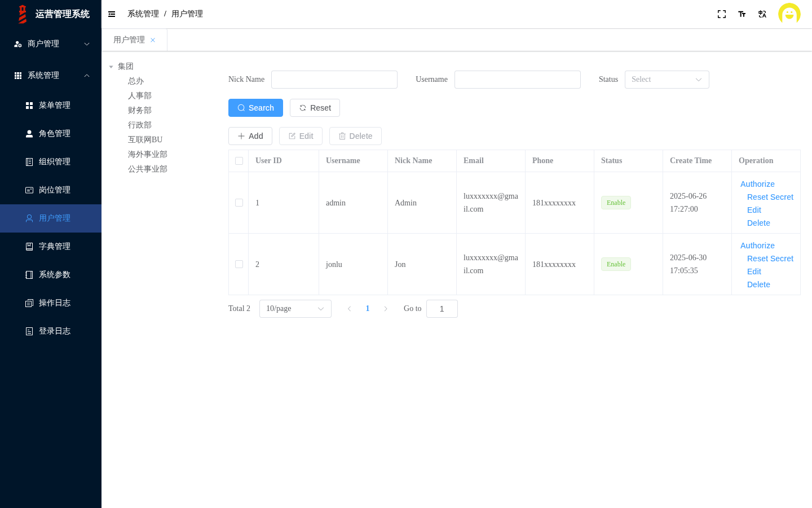The image size is (812, 508).
Task: Close the 用户管理 tab
Action: [x=153, y=40]
